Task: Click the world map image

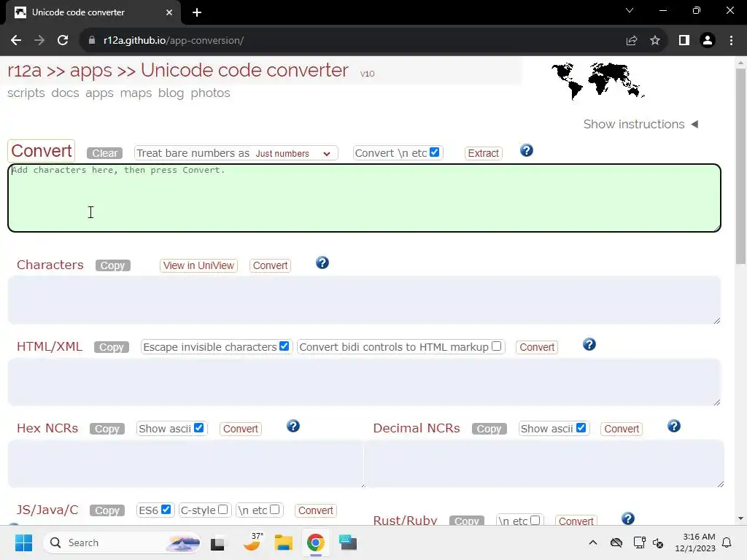Action: [x=598, y=81]
